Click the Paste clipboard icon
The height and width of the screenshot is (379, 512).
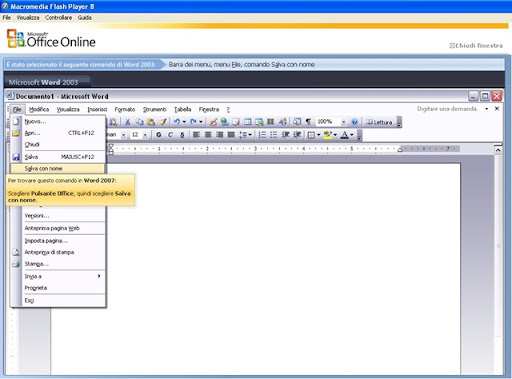pos(151,122)
